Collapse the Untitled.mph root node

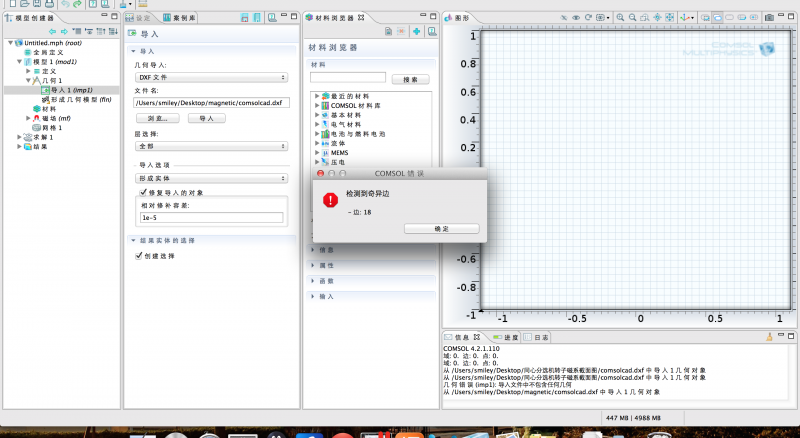click(10, 43)
